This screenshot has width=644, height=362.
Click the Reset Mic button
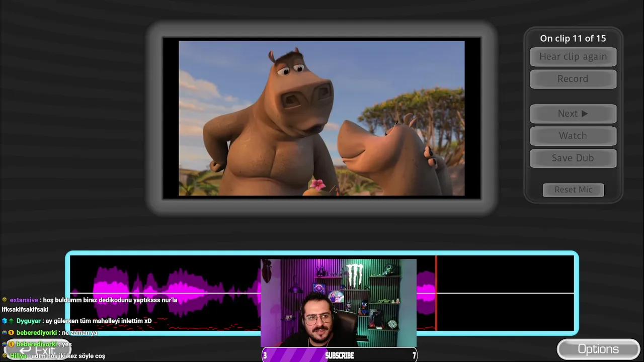point(573,190)
